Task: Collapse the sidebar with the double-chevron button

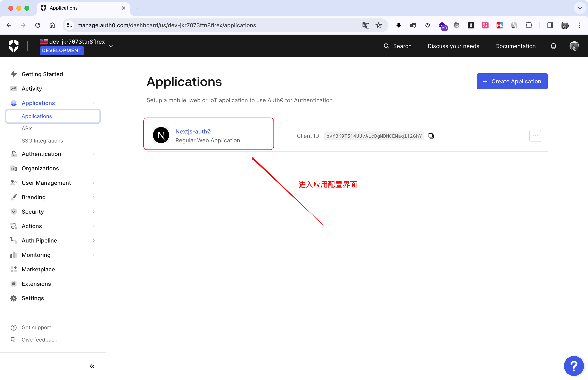Action: point(92,366)
